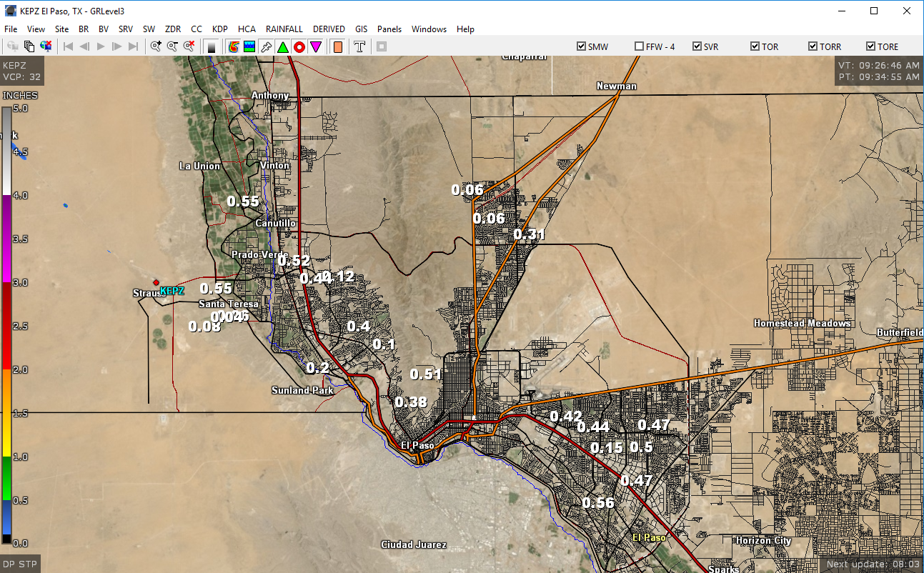Click the copy image toolbar icon
The image size is (924, 573).
[29, 46]
